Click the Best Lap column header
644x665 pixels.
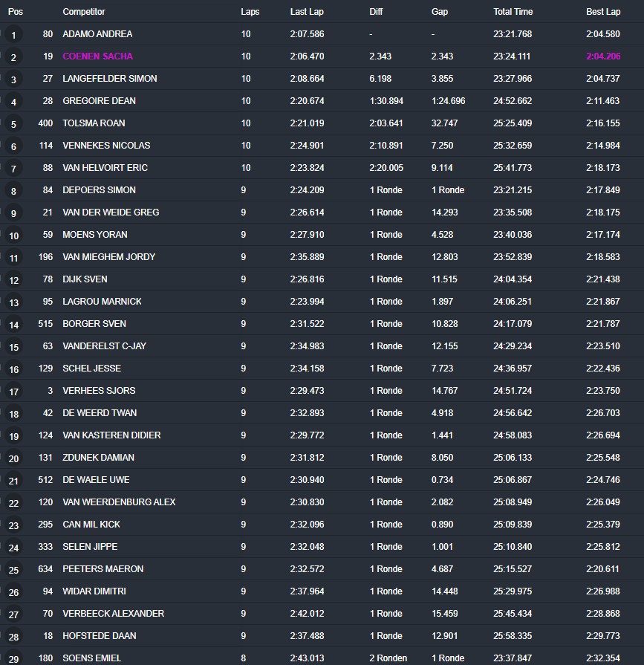(602, 12)
